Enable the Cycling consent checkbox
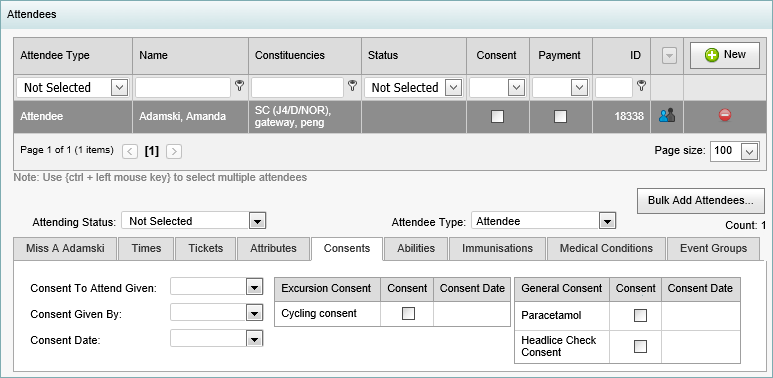The width and height of the screenshot is (773, 378). pyautogui.click(x=408, y=313)
